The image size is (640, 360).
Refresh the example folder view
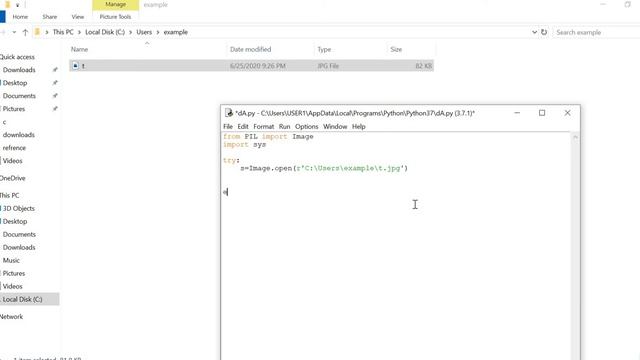pyautogui.click(x=544, y=32)
